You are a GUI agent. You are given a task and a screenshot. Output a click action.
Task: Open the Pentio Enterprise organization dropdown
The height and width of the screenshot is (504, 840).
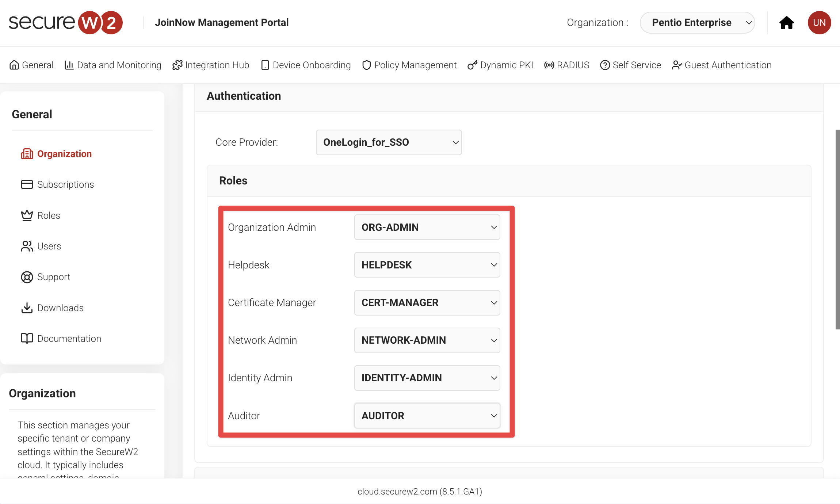pos(697,23)
